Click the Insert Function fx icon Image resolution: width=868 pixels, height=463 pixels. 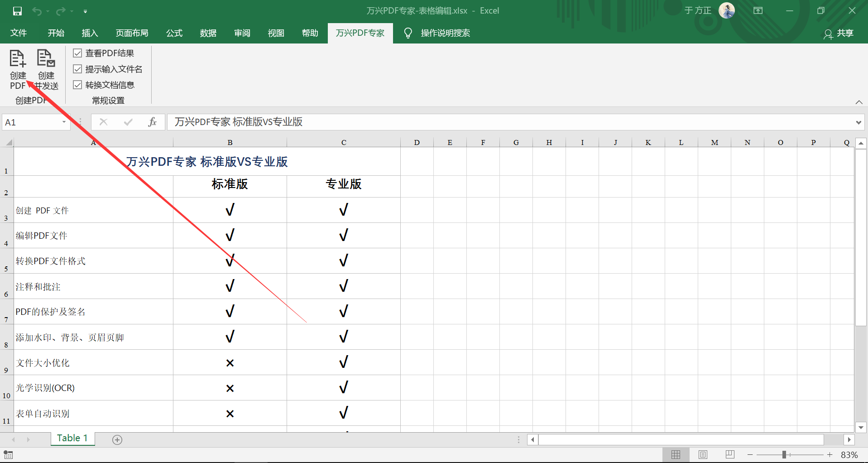[x=153, y=122]
